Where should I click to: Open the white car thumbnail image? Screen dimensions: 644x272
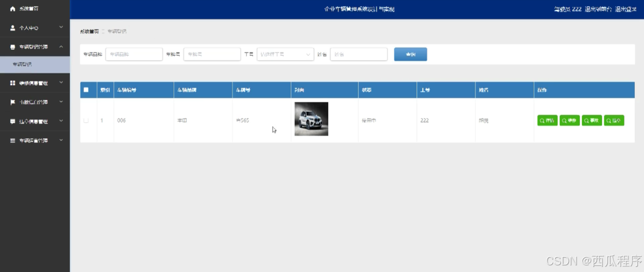[311, 119]
